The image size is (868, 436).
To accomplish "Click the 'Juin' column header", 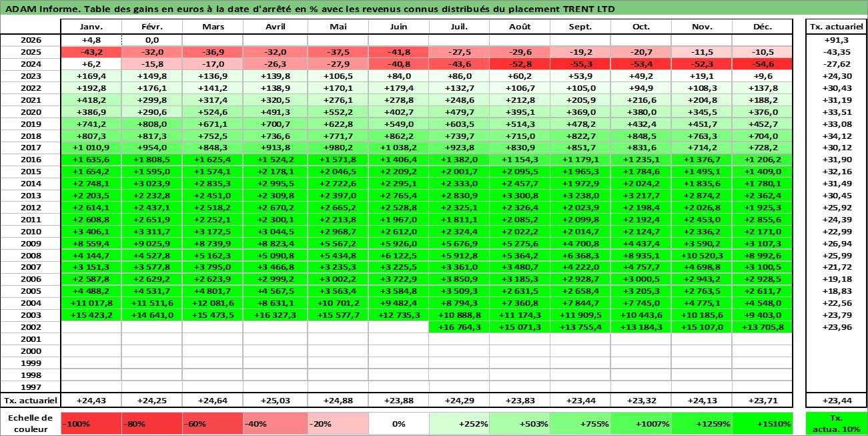I will tap(398, 27).
